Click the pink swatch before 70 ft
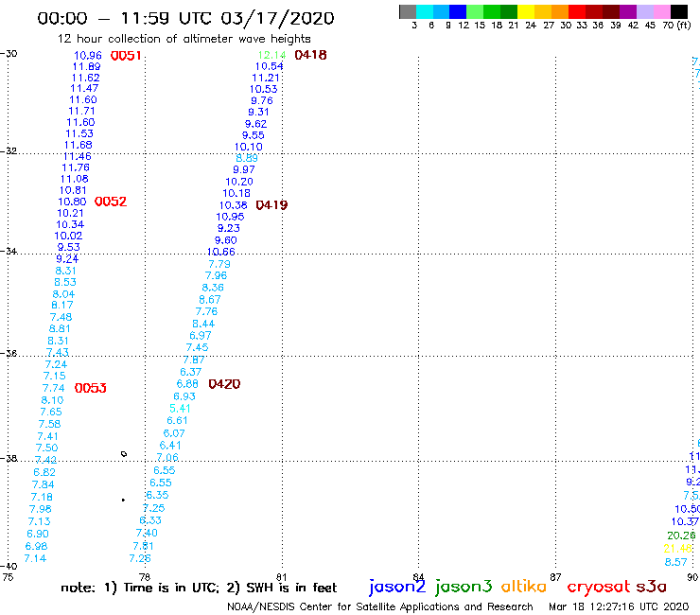Image resolution: width=700 pixels, height=615 pixels. (x=662, y=11)
